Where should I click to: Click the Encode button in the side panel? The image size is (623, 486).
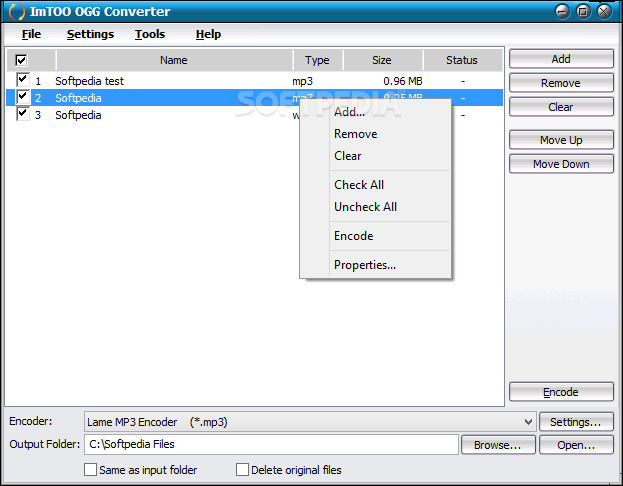coord(561,392)
